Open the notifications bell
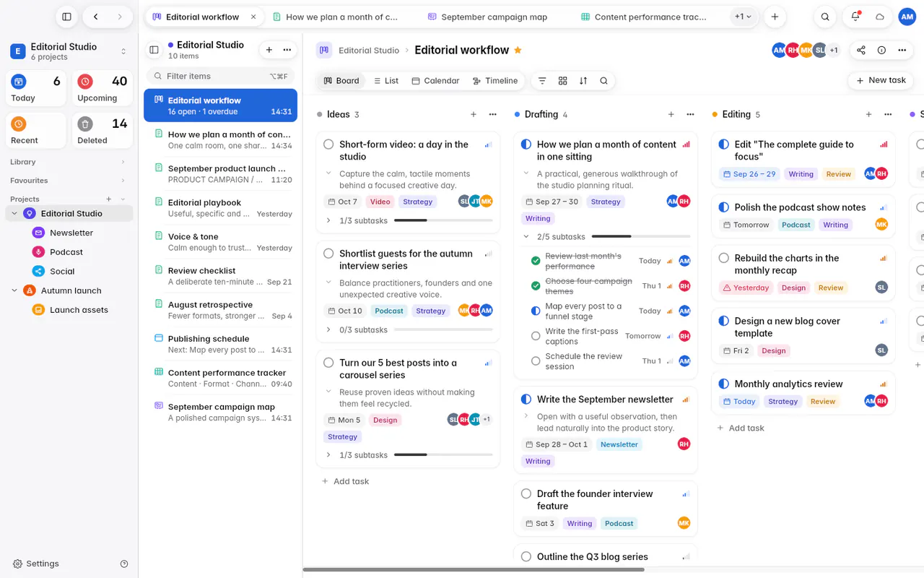This screenshot has width=924, height=578. pyautogui.click(x=855, y=17)
